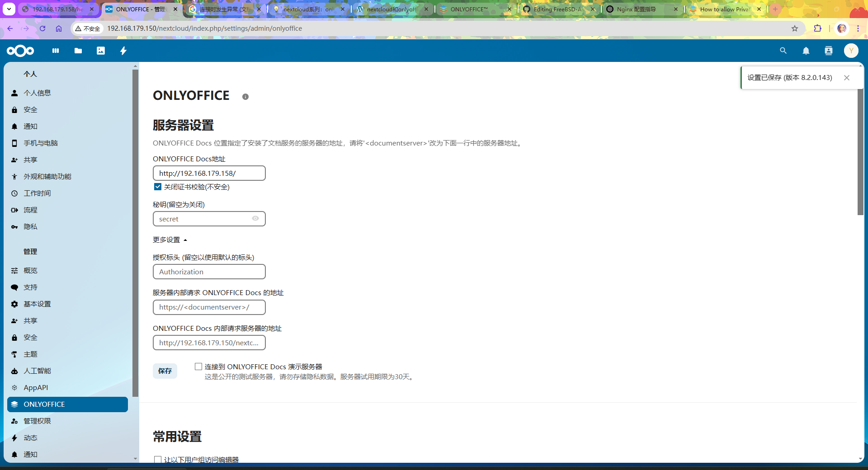Click the 保存 button
The width and height of the screenshot is (868, 470).
tap(165, 371)
